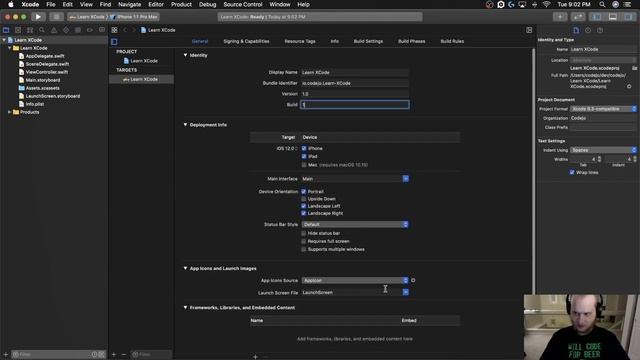Screen dimensions: 640x360
Task: Open the Library with the plus button
Action: [x=560, y=17]
